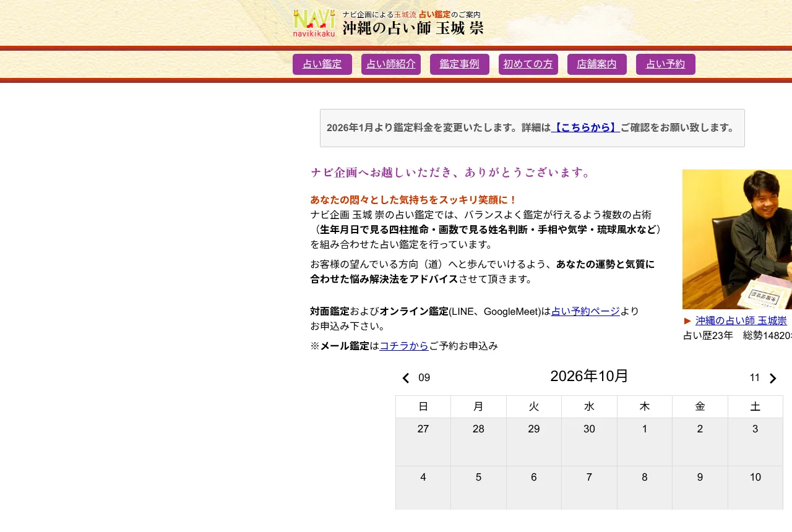Go to next month arrow 11
This screenshot has height=532, width=792.
[x=763, y=378]
